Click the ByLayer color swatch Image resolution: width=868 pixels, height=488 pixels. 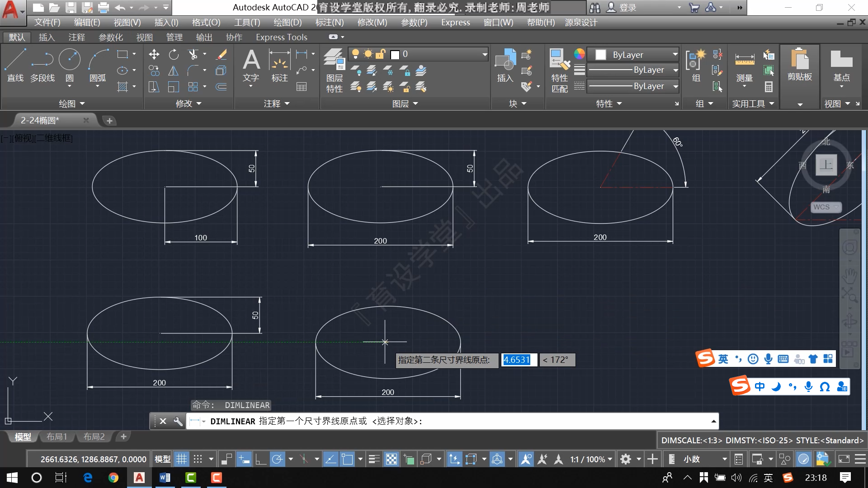(x=601, y=55)
